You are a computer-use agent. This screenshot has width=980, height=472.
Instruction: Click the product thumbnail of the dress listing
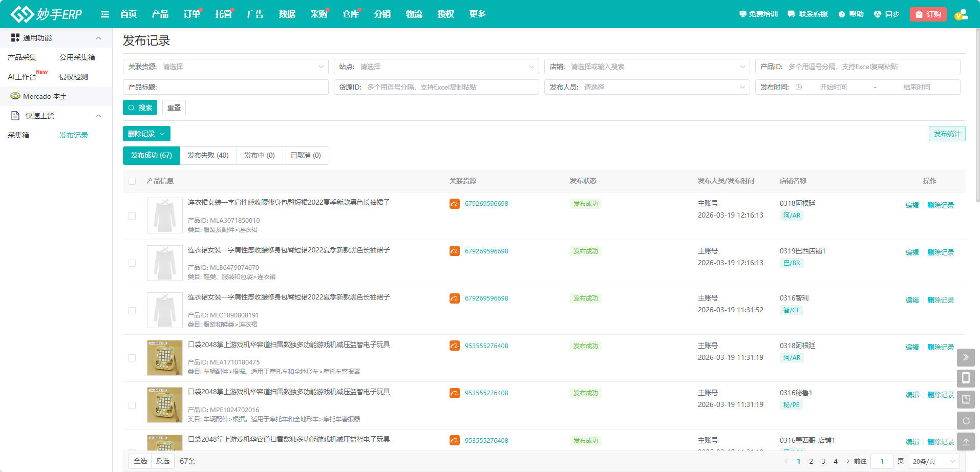pos(164,216)
